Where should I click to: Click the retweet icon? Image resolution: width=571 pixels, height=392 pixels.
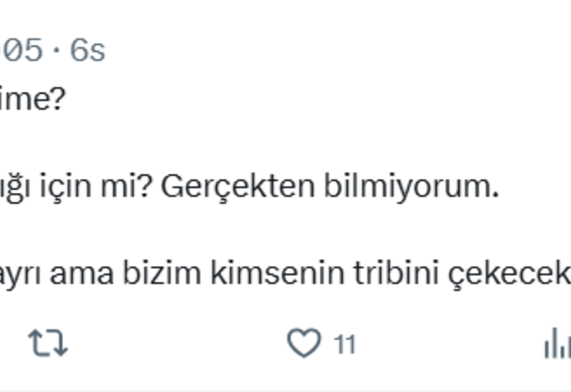(x=48, y=343)
